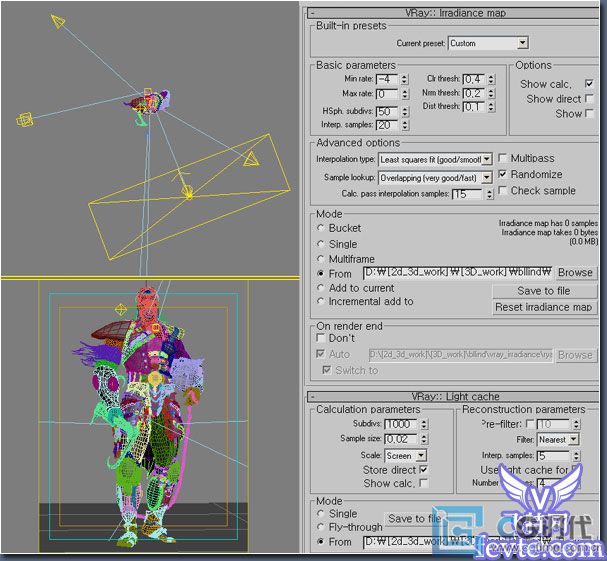
Task: Select Single mode for irradiance map
Action: coord(320,244)
